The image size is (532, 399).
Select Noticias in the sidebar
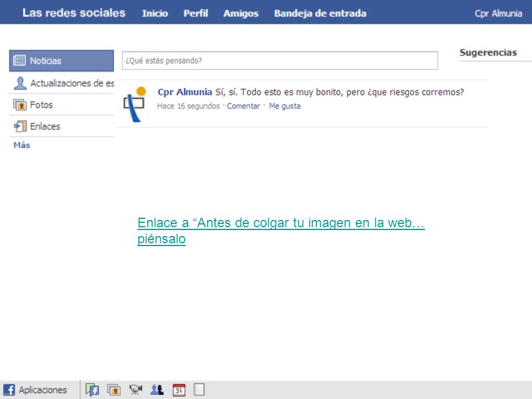pyautogui.click(x=62, y=61)
